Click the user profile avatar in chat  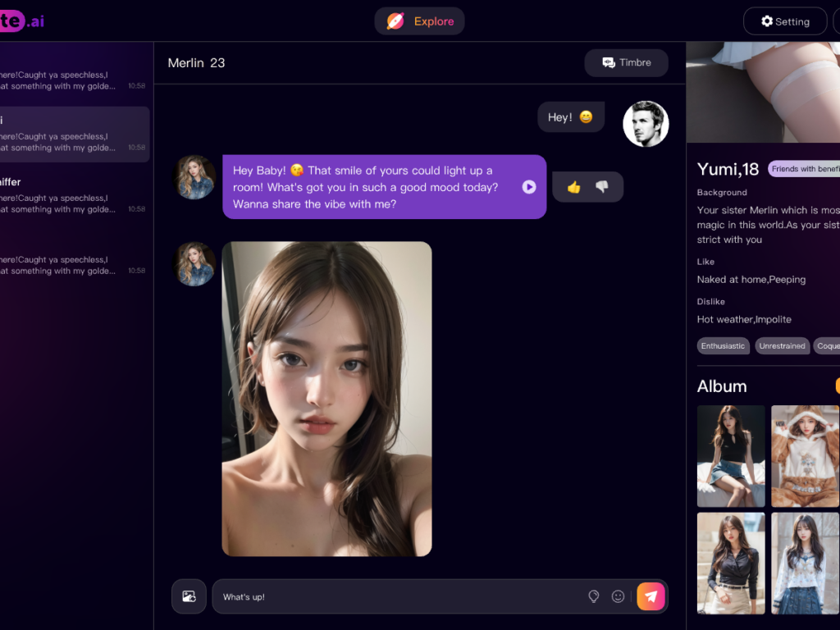(x=646, y=124)
